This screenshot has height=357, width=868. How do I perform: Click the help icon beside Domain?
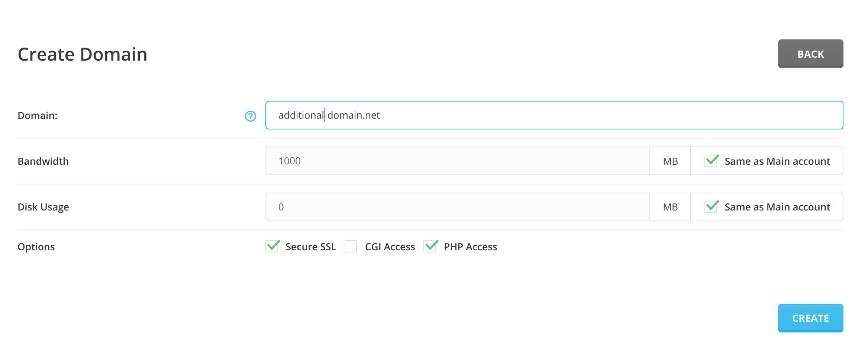(x=250, y=116)
